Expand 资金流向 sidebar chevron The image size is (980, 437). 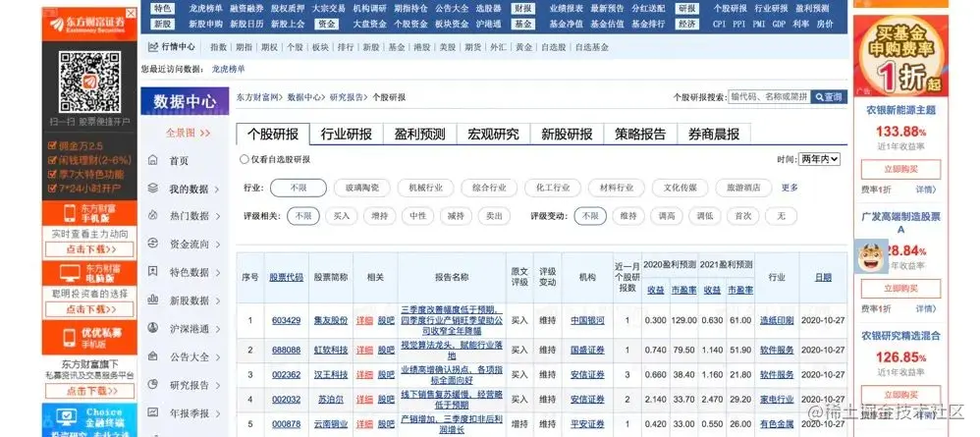(217, 245)
